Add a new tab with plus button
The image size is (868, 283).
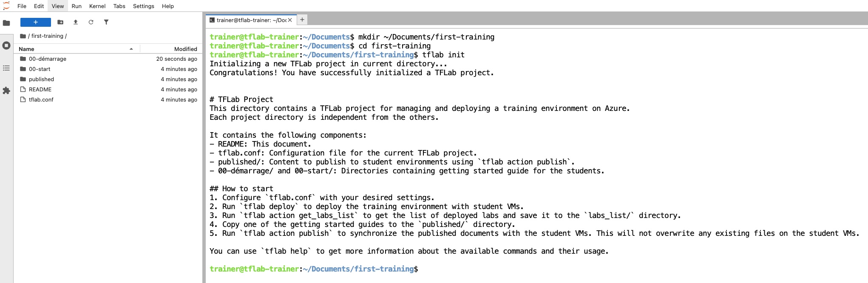point(302,20)
